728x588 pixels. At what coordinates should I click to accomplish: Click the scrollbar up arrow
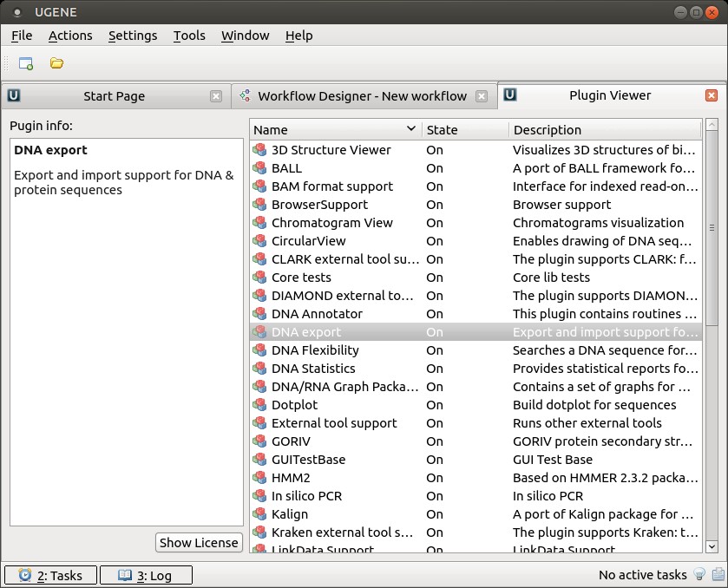click(x=712, y=124)
